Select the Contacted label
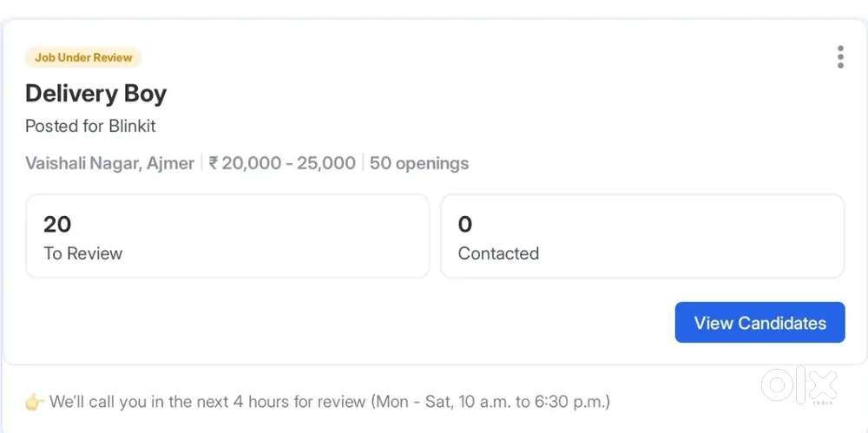This screenshot has width=868, height=433. (x=498, y=253)
